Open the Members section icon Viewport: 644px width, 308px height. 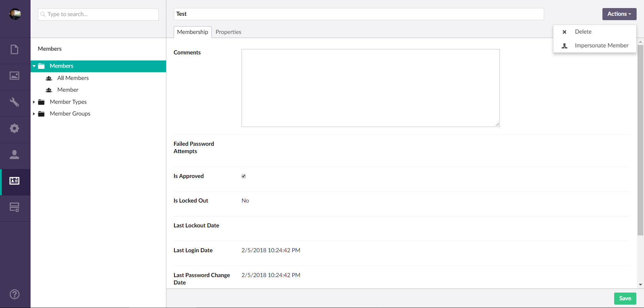pos(14,181)
